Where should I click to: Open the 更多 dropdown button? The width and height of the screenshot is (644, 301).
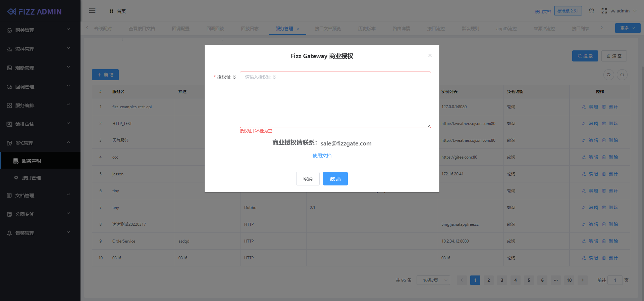pos(628,28)
